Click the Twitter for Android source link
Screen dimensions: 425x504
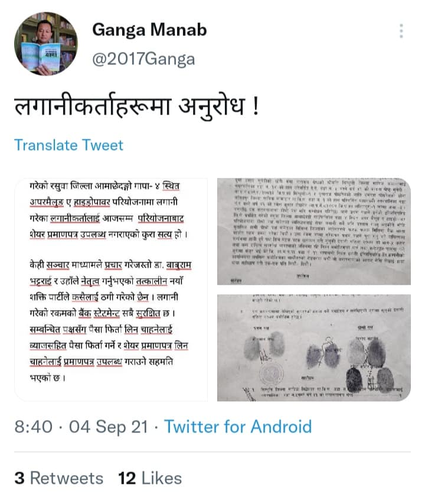coord(238,427)
